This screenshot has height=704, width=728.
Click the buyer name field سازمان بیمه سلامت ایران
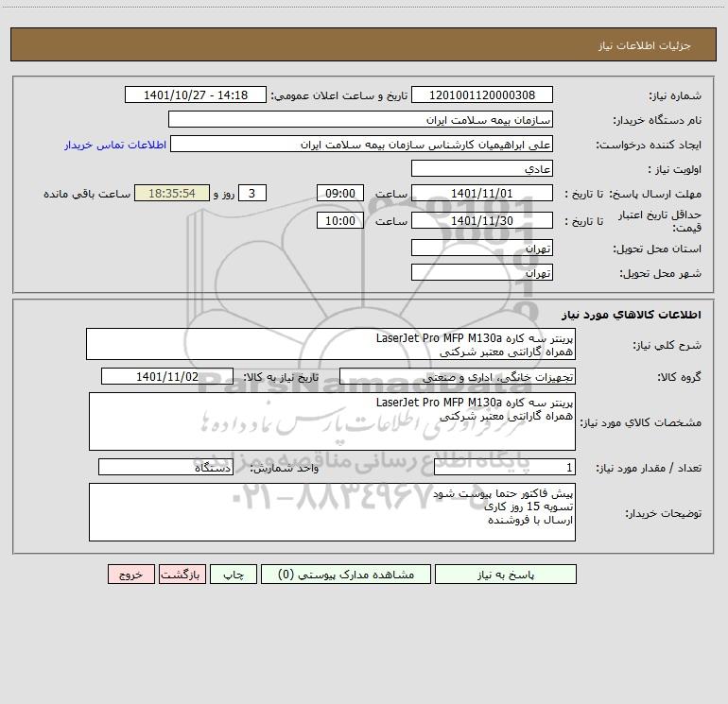click(x=360, y=119)
